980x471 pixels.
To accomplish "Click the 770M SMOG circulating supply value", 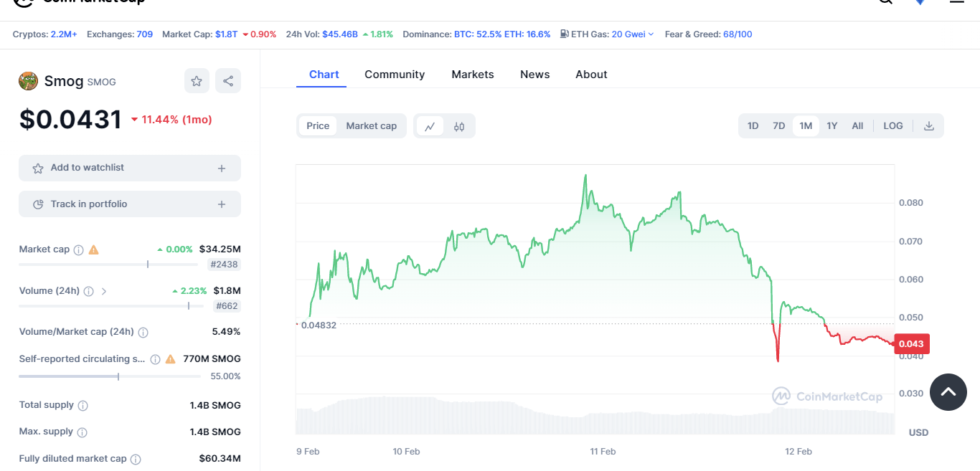I will pos(212,359).
